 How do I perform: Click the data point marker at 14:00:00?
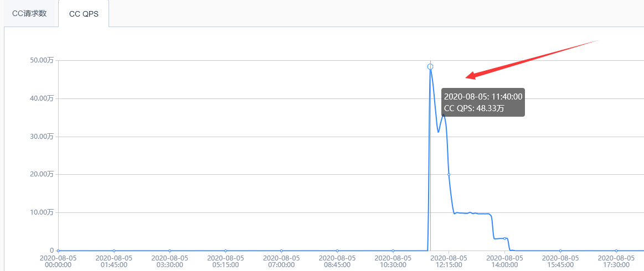[x=504, y=238]
